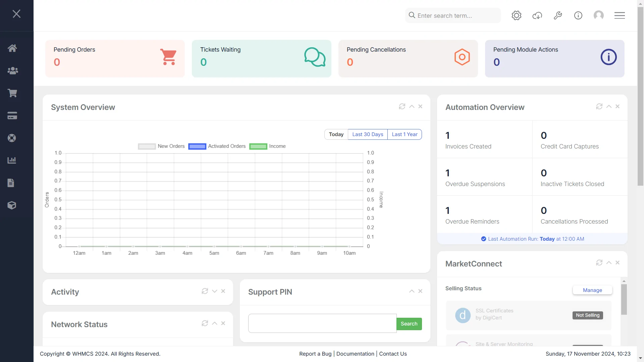644x362 pixels.
Task: Collapse the Support PIN panel
Action: pyautogui.click(x=411, y=291)
